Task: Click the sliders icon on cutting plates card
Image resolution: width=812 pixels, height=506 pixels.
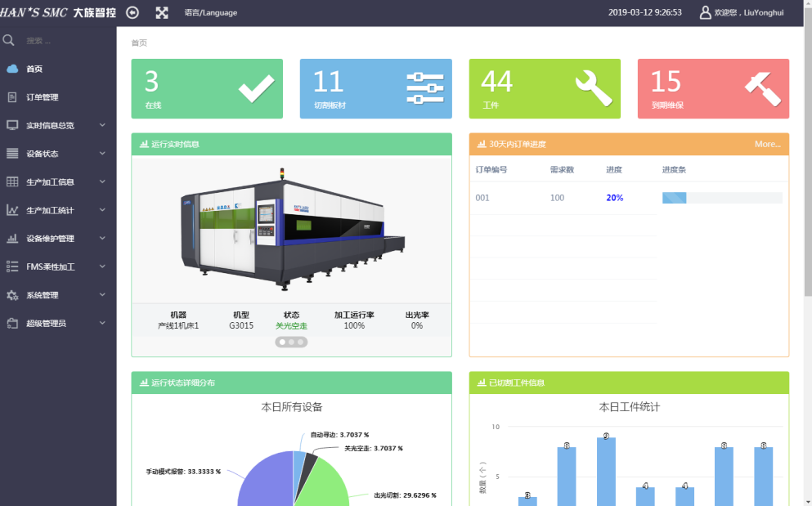Action: (x=424, y=88)
